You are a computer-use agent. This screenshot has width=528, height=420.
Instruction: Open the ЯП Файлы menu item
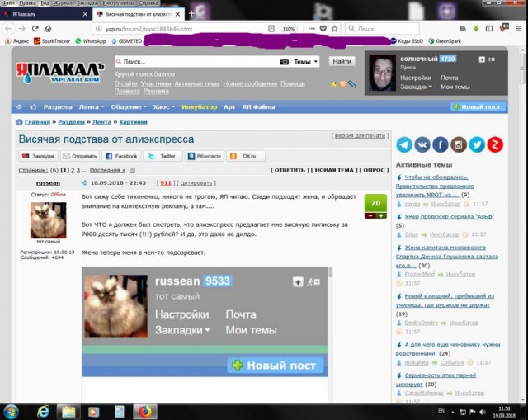[258, 106]
